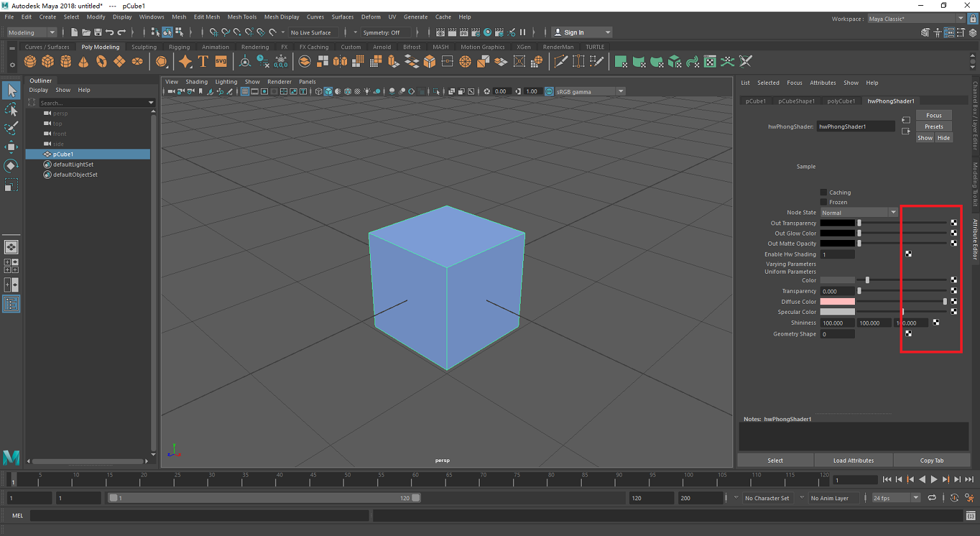Click the Load Attributes button

coord(853,461)
